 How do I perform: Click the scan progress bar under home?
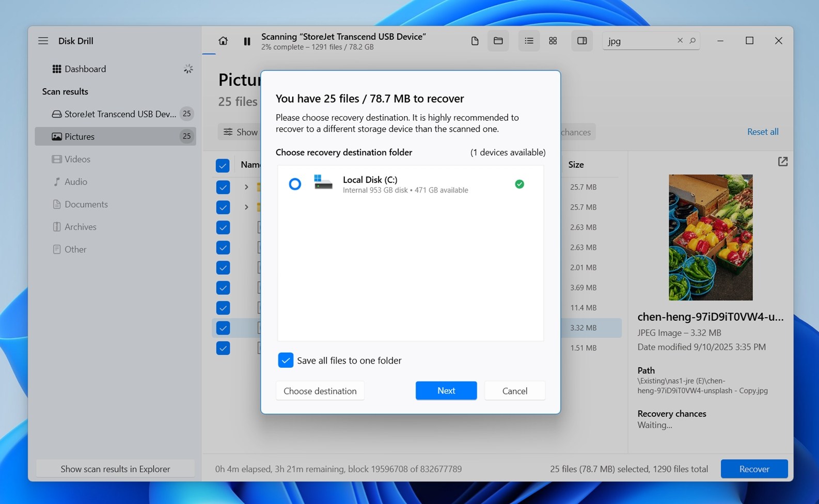209,54
